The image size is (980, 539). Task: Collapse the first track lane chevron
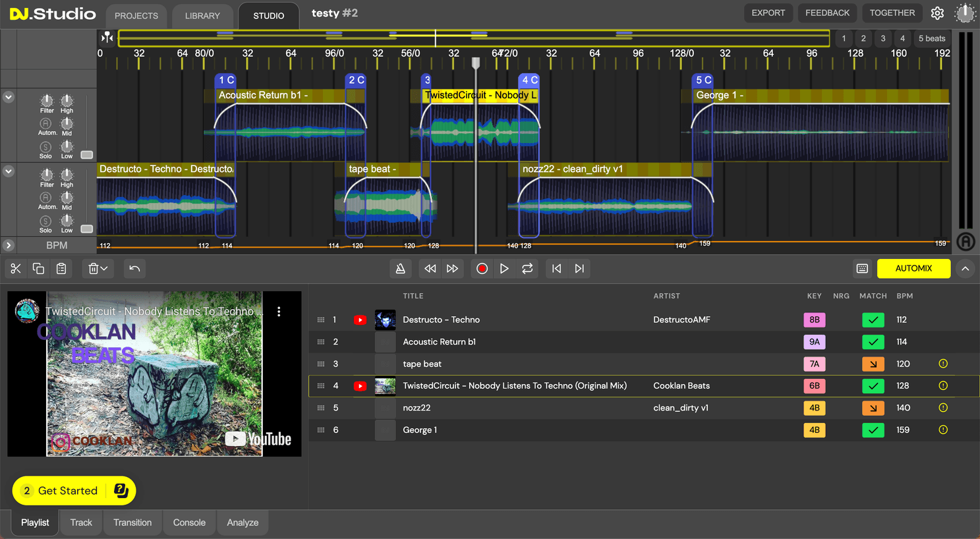(9, 97)
